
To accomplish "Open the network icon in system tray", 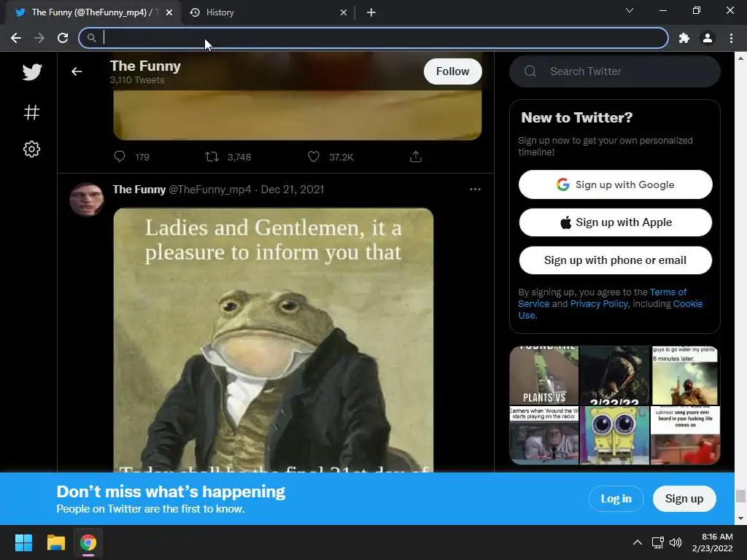I will pos(658,542).
